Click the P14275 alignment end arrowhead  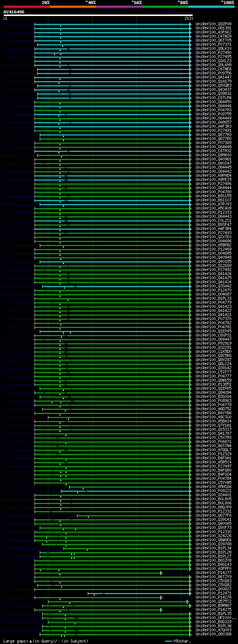pyautogui.click(x=161, y=610)
